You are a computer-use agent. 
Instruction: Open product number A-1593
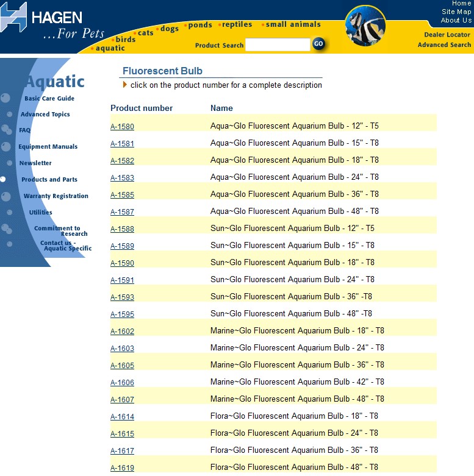tap(122, 297)
